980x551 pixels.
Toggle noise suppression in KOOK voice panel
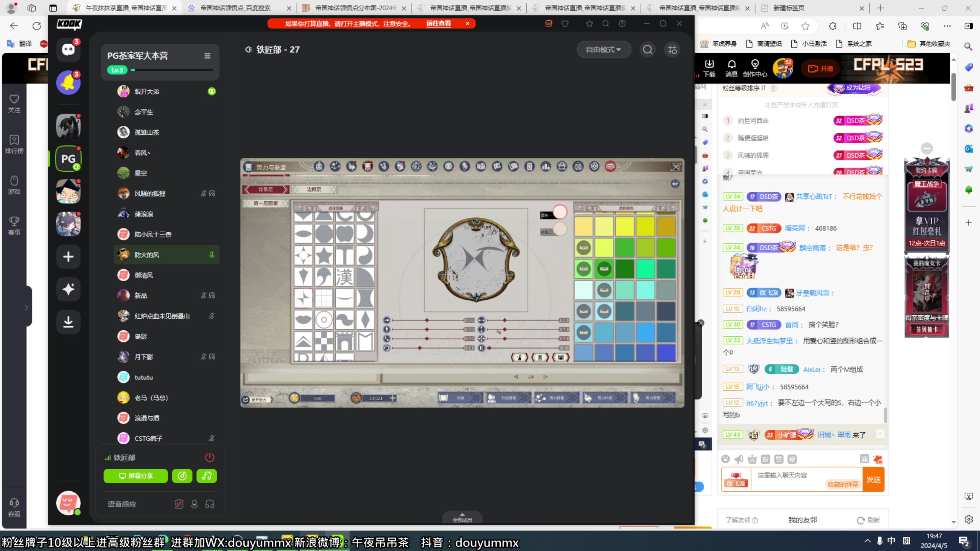(179, 504)
